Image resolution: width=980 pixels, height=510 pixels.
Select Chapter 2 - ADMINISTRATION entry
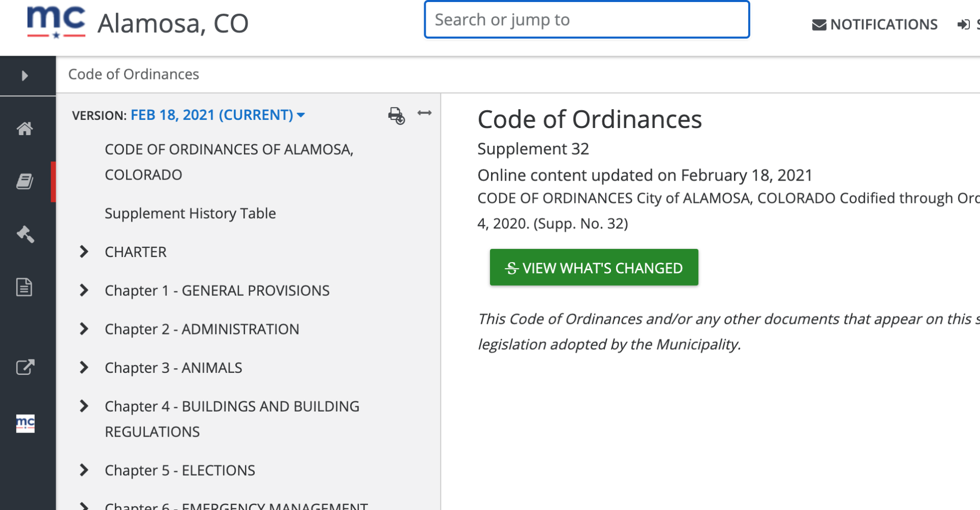pos(202,329)
